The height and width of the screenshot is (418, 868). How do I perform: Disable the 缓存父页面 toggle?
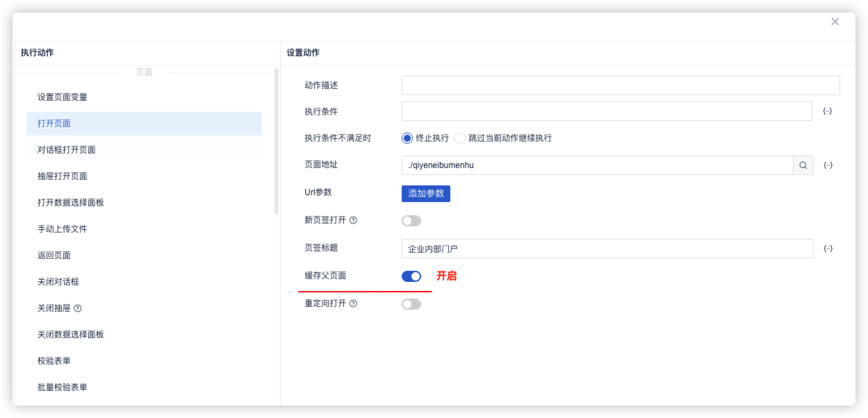(x=411, y=276)
